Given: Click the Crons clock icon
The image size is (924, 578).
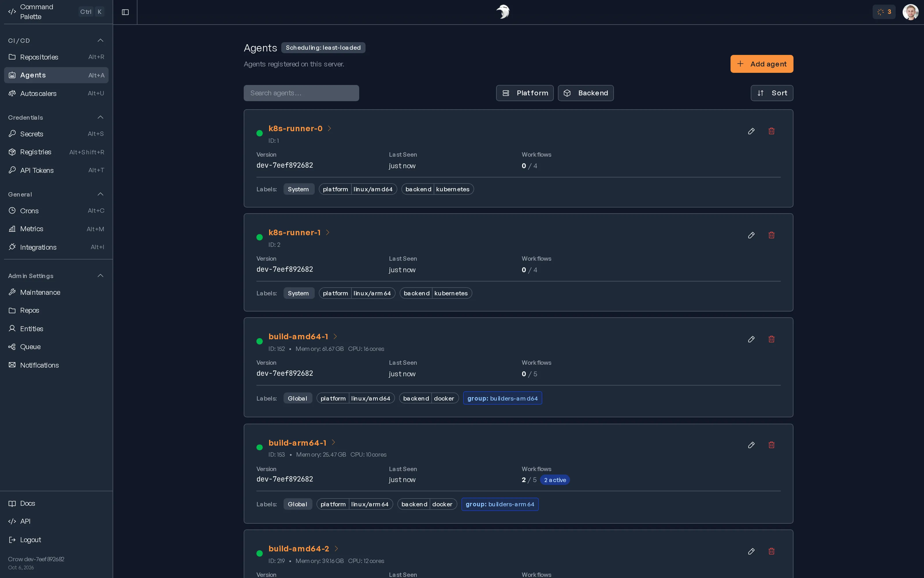Looking at the screenshot, I should click(12, 211).
